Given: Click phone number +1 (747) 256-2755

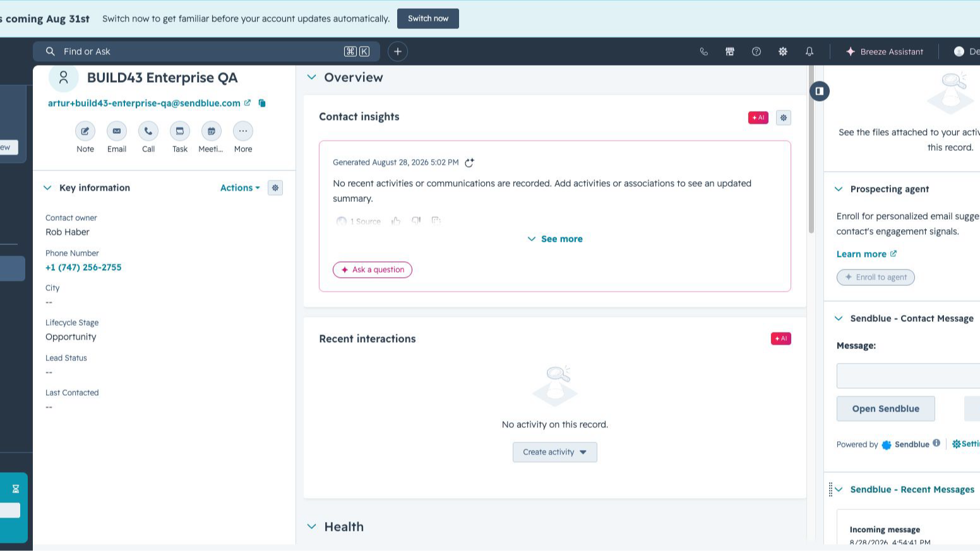Looking at the screenshot, I should [83, 268].
